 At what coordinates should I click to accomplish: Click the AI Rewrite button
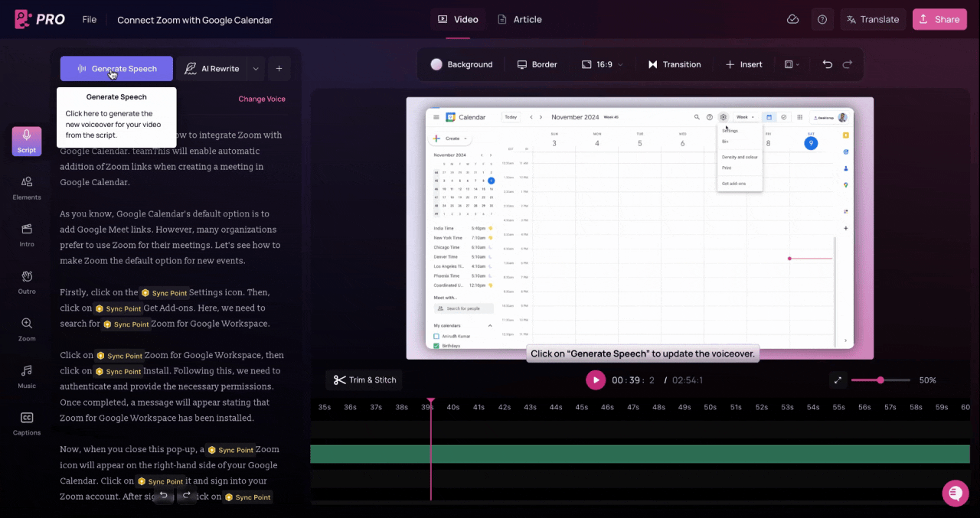[211, 68]
